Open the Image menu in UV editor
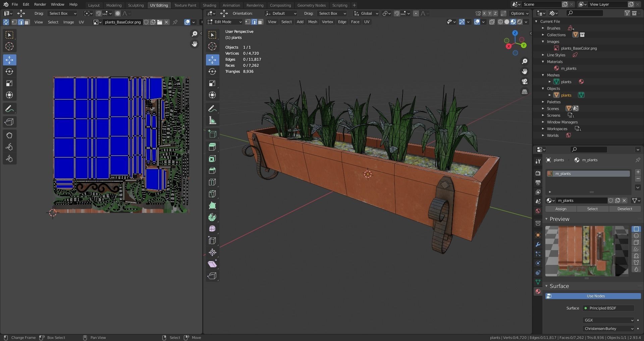644x341 pixels. tap(68, 22)
